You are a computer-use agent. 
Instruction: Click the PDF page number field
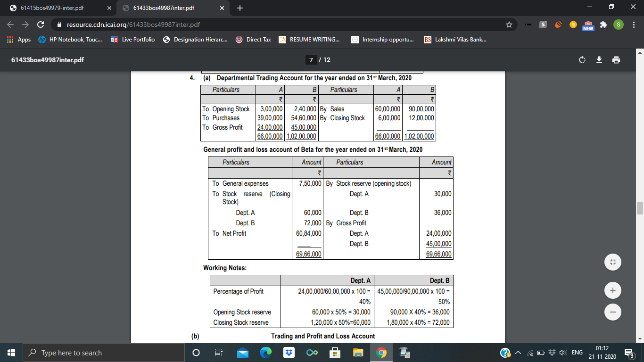[x=311, y=60]
